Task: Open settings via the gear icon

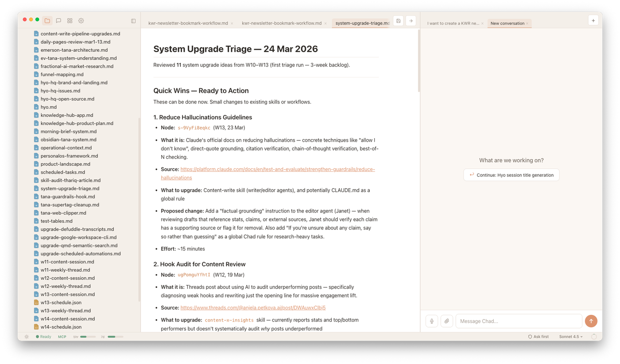Action: [81, 20]
